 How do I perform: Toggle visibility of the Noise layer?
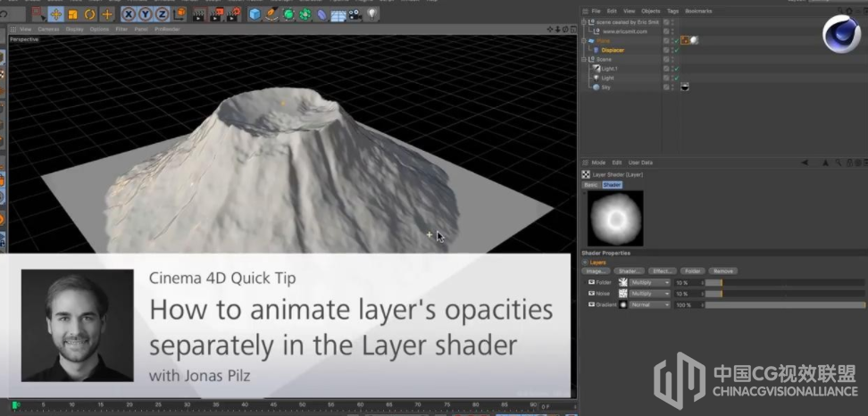[591, 293]
